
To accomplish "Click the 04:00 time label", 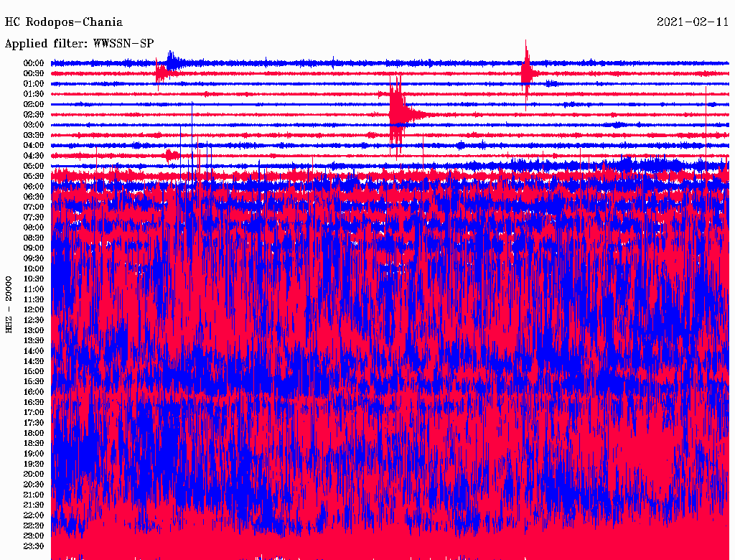I will coord(34,146).
